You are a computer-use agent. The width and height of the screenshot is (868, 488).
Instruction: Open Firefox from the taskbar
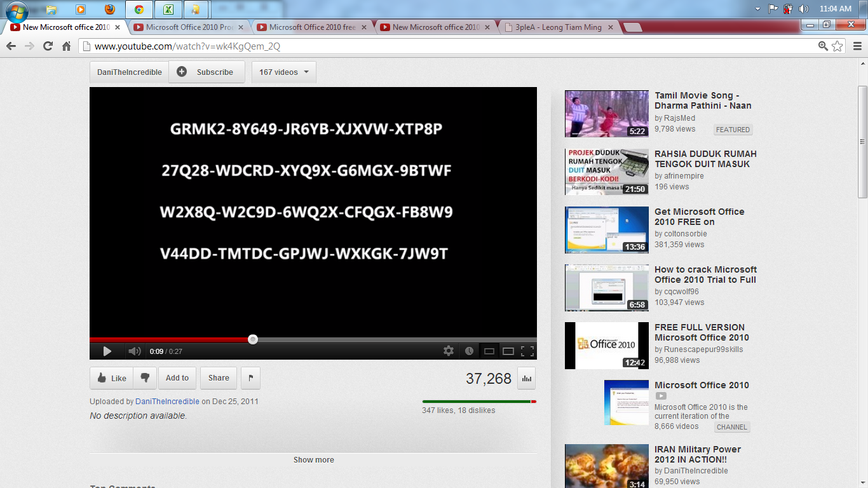[x=110, y=10]
